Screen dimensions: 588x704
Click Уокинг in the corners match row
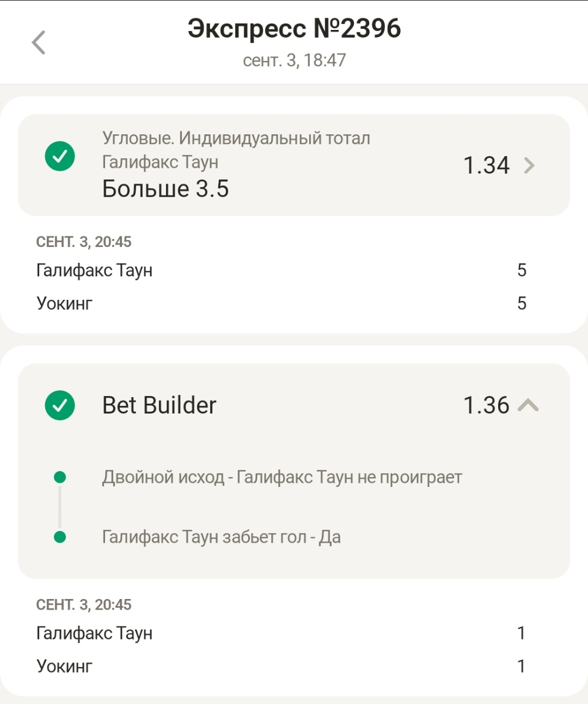[65, 303]
